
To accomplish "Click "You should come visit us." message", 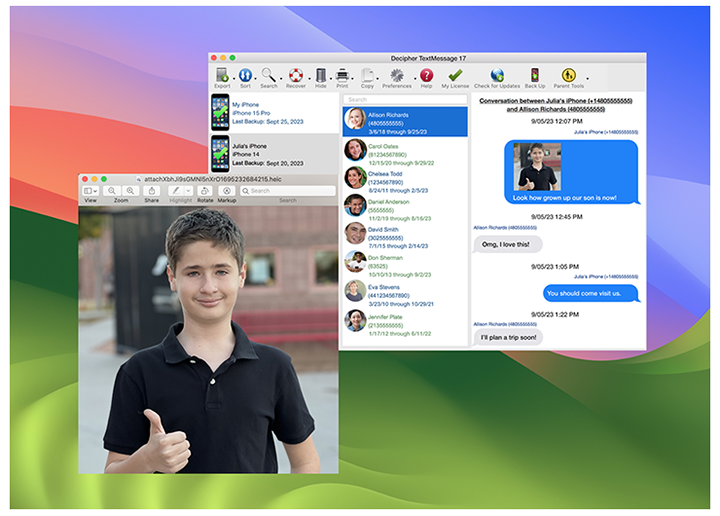I will 591,293.
